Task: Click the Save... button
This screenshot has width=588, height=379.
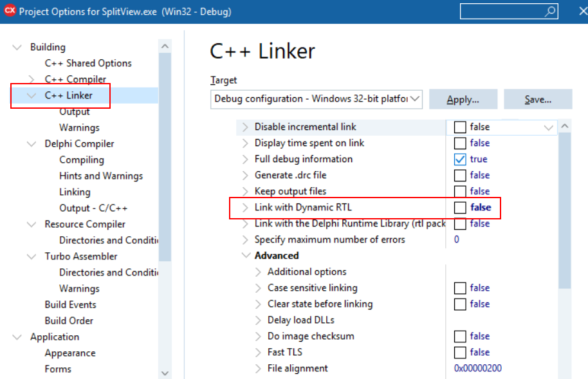Action: click(x=538, y=100)
